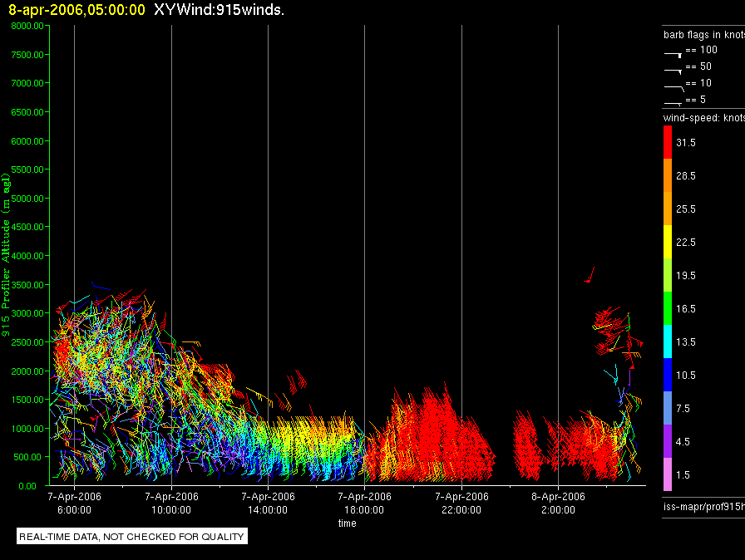Click the 50 knot barb flag symbol
This screenshot has width=745, height=560.
[x=673, y=71]
